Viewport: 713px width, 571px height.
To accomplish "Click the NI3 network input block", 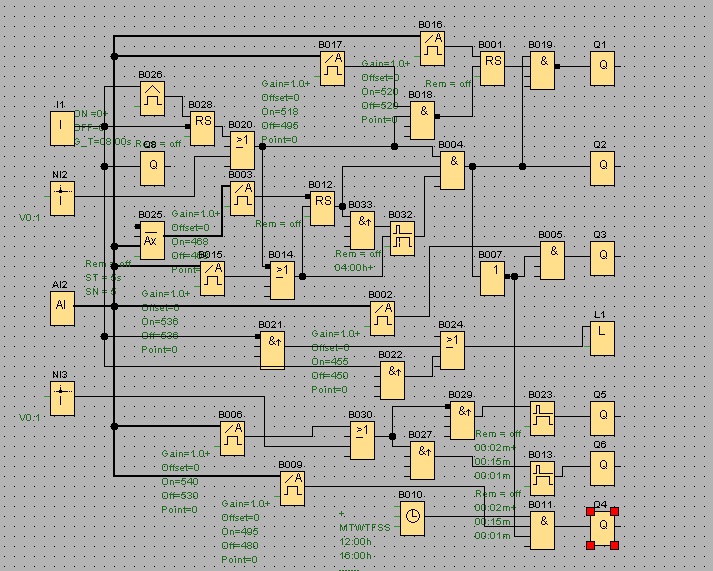I will click(62, 398).
